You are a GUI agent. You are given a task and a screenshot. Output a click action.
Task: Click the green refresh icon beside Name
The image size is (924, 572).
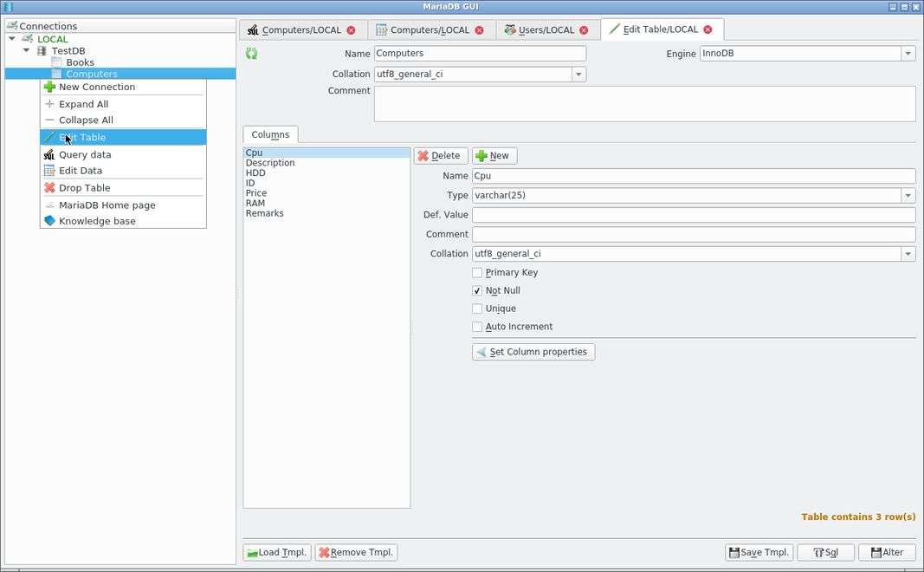(251, 54)
